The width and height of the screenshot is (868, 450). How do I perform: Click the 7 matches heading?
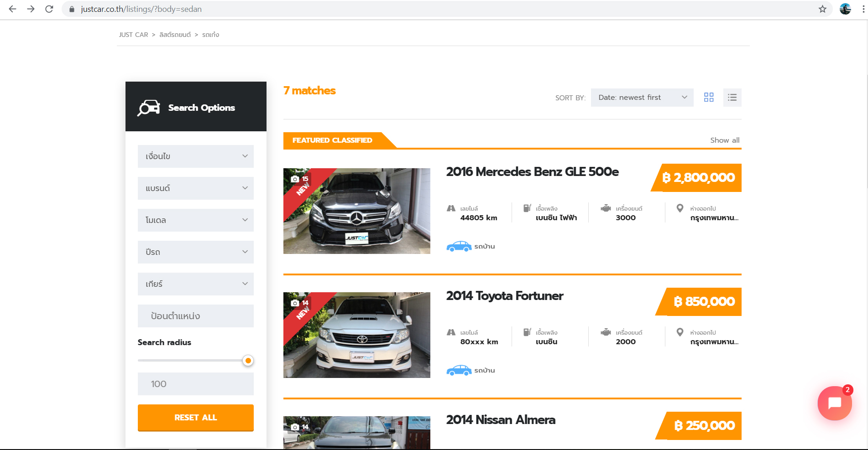click(309, 91)
